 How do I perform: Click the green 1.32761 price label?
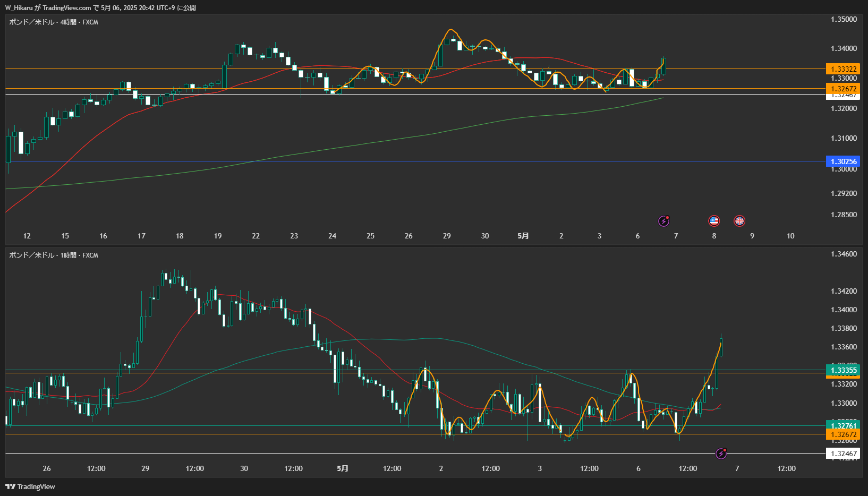tap(843, 425)
